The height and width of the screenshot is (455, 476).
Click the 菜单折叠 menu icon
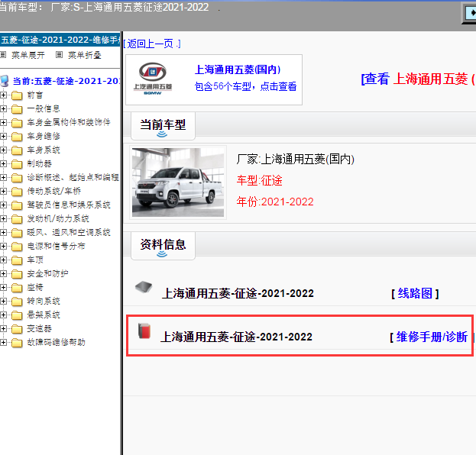(x=59, y=55)
